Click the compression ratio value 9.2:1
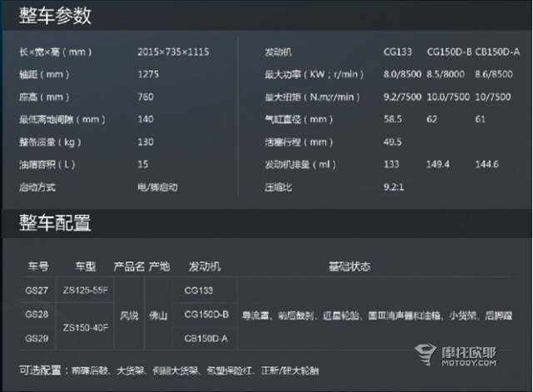 [x=394, y=187]
